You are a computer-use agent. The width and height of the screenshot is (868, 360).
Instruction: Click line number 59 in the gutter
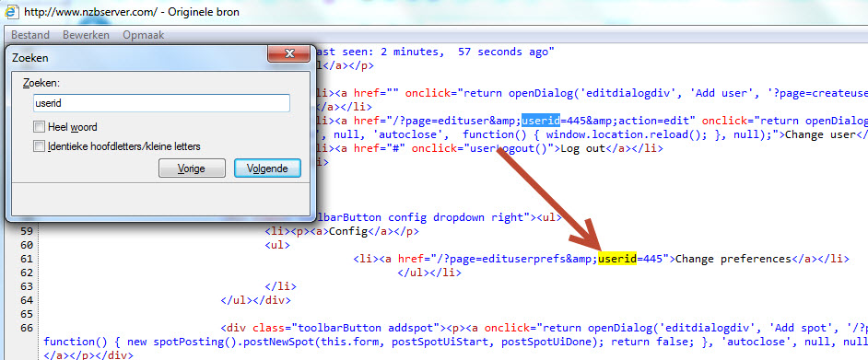coord(27,231)
